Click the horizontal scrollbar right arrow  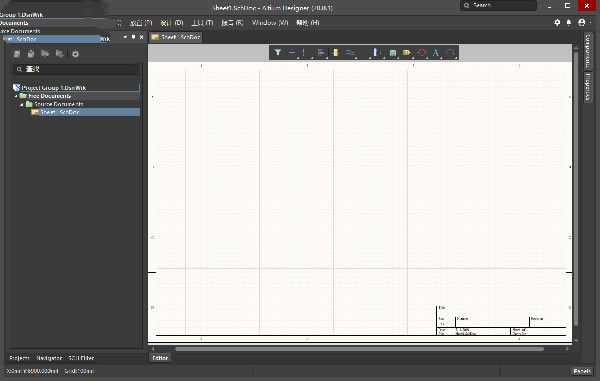(567, 349)
